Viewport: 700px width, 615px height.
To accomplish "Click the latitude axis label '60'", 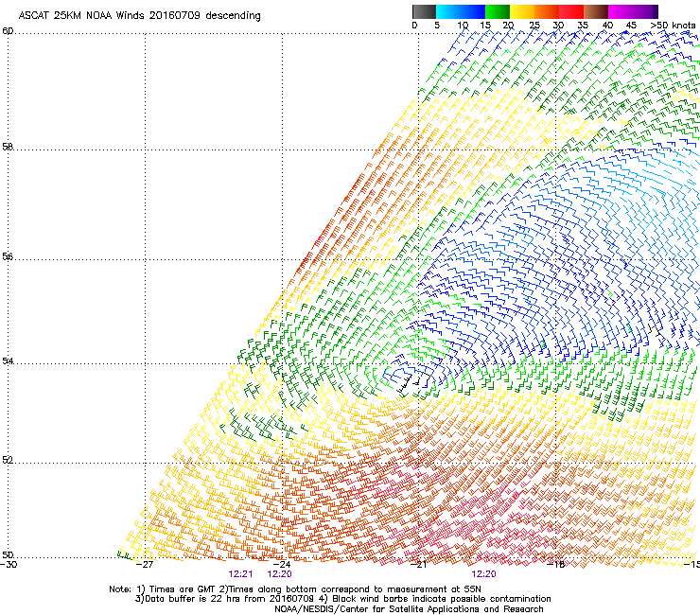I will [x=8, y=31].
